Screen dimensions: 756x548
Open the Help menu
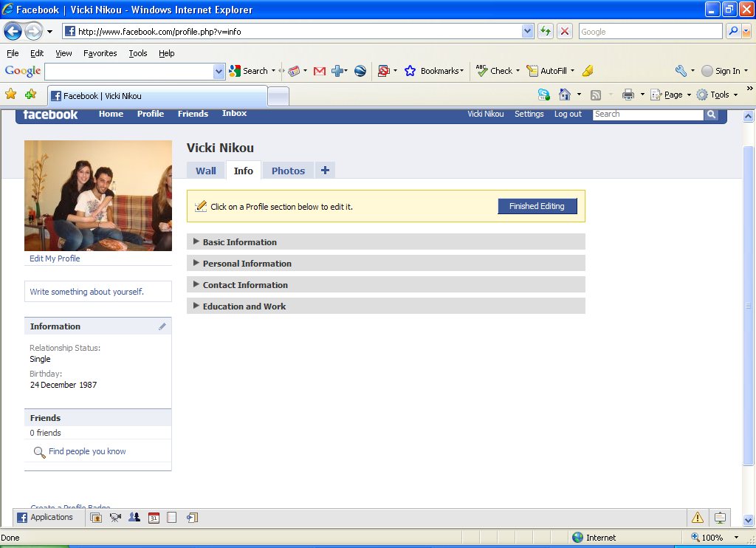click(x=167, y=53)
